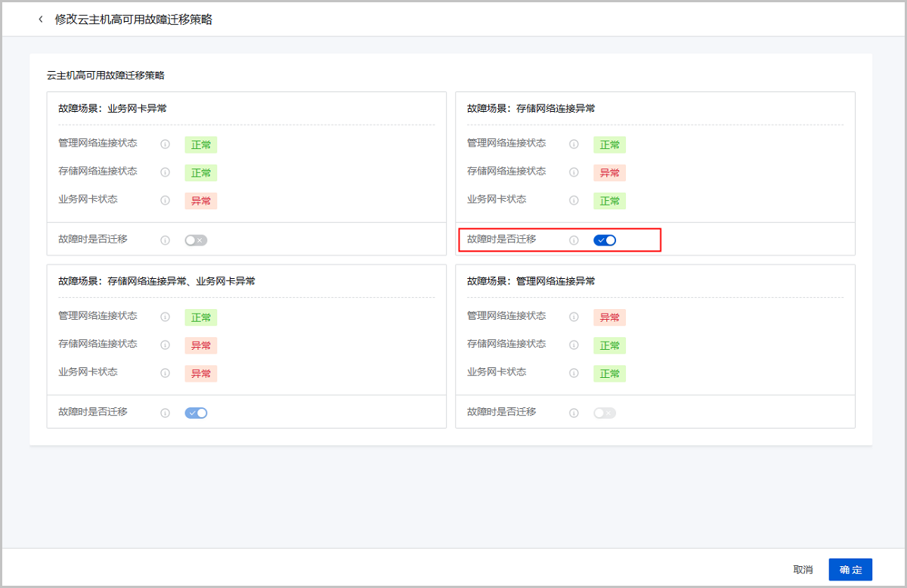
Task: Toggle migration switch in 存储网络连接异常、业务网卡异常 card
Action: (x=196, y=413)
